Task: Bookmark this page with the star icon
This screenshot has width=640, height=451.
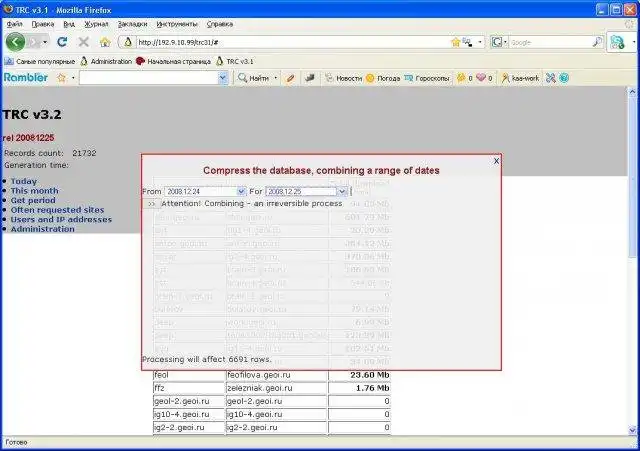Action: (456, 42)
